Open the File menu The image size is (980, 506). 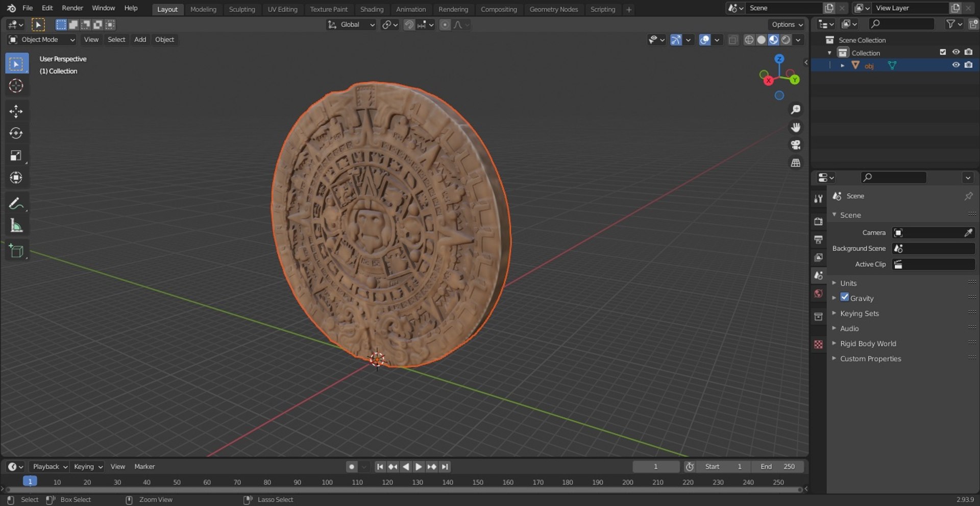tap(28, 8)
